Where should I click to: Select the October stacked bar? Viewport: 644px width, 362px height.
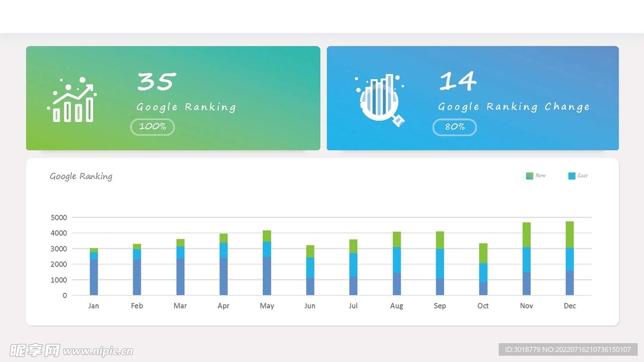coord(483,269)
